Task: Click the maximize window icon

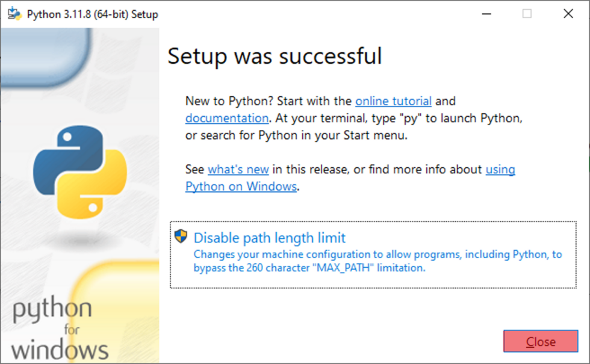Action: pyautogui.click(x=527, y=13)
